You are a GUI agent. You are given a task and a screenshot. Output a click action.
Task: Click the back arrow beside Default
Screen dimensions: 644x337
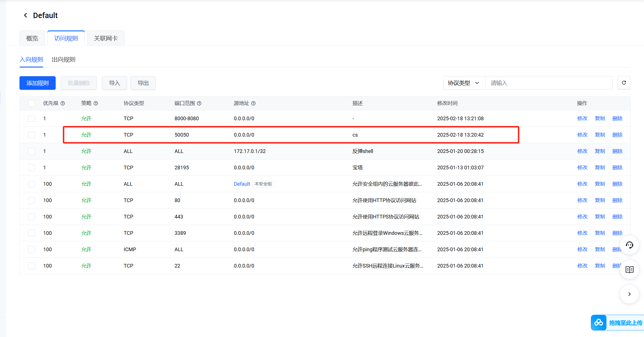(26, 15)
